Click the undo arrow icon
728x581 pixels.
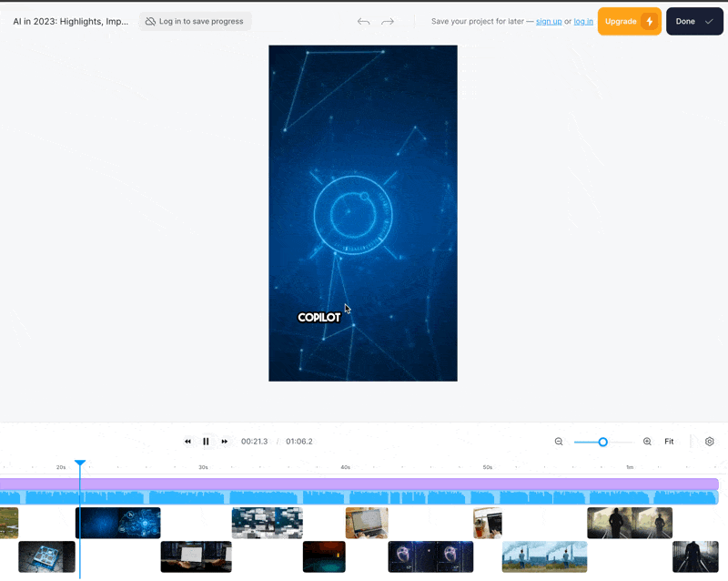click(364, 21)
